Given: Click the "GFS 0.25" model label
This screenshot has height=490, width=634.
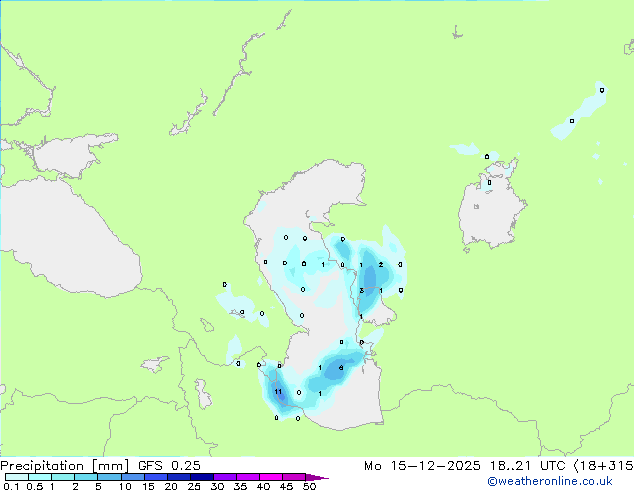Looking at the screenshot, I should click(169, 466).
